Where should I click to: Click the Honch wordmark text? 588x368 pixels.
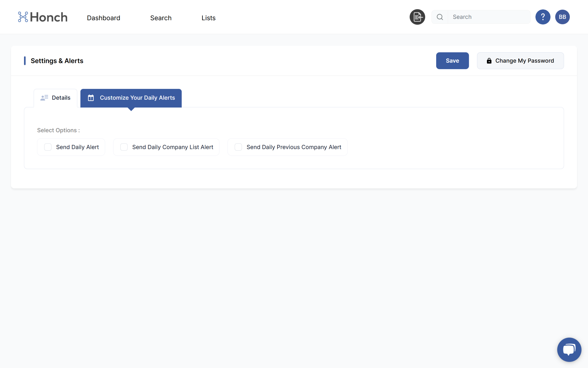point(49,17)
